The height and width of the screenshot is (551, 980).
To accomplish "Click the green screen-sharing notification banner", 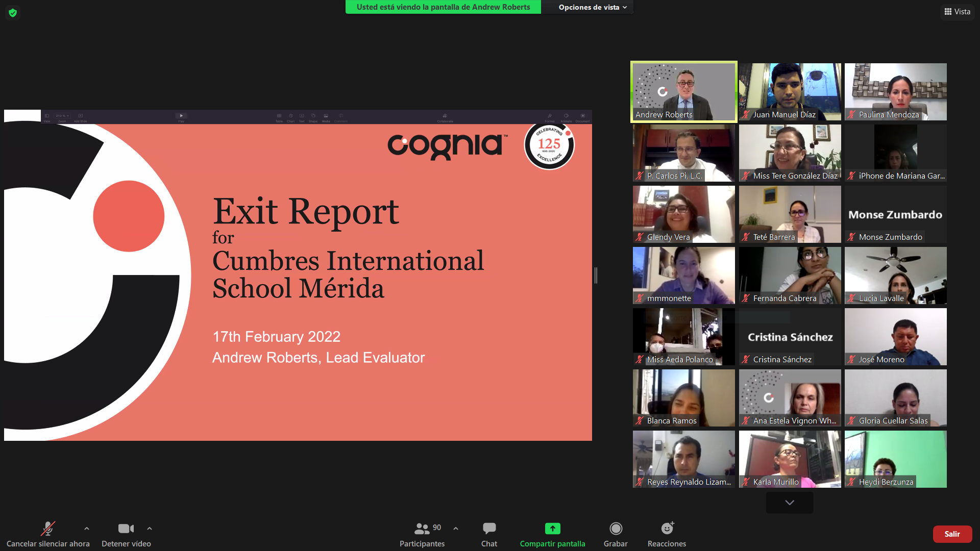I will point(443,7).
